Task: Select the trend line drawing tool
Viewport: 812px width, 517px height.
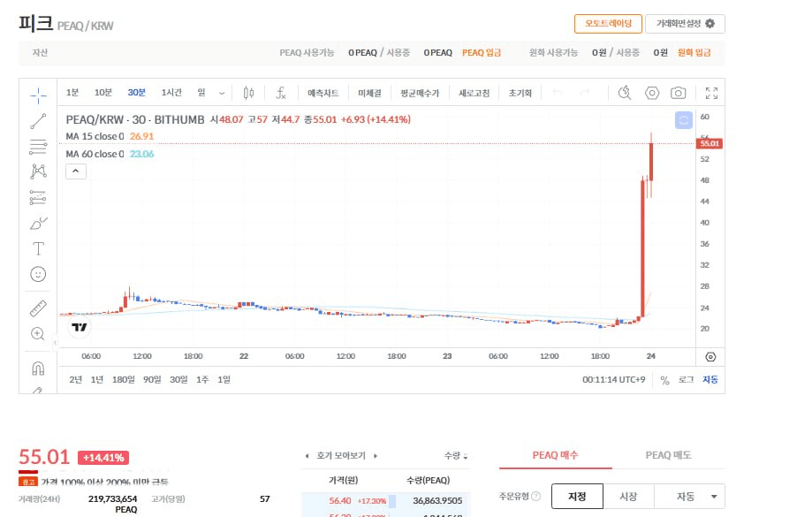Action: click(38, 121)
